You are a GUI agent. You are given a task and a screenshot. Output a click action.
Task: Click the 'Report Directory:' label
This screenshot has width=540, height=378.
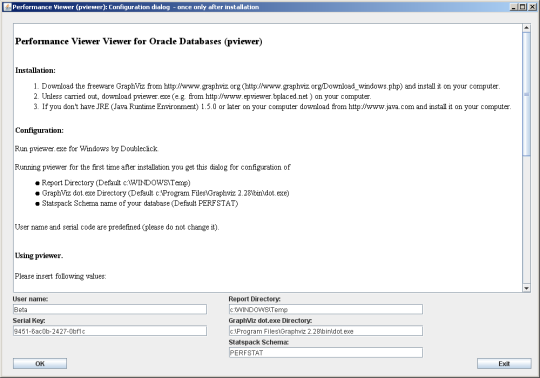click(255, 299)
